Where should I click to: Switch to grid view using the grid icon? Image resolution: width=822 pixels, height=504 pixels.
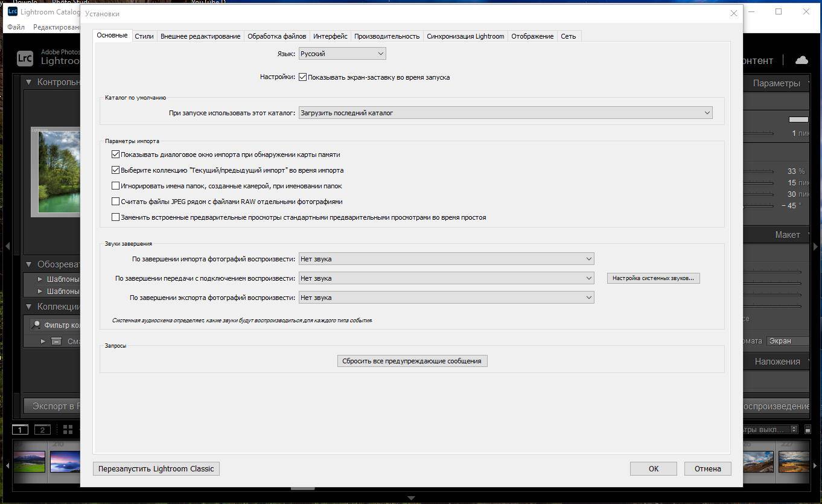[68, 429]
